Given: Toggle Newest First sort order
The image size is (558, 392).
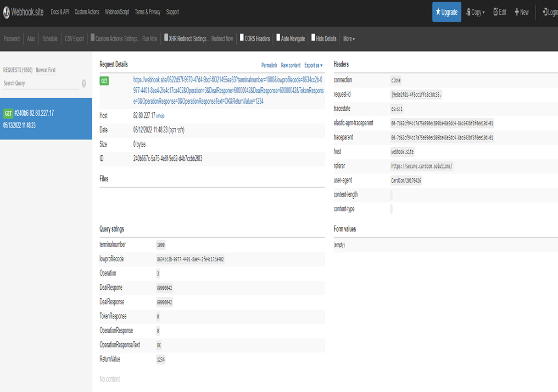Looking at the screenshot, I should (46, 70).
